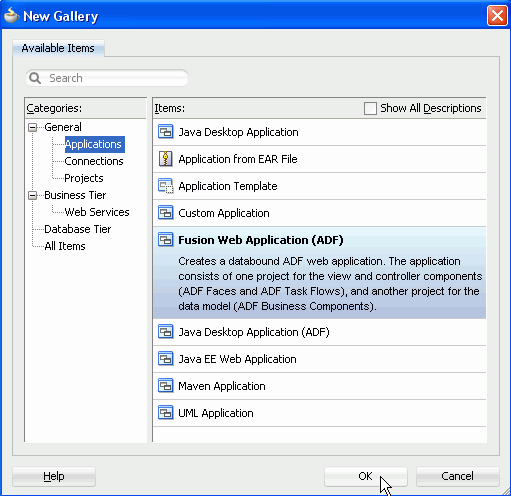Open Help for the New Gallery

pos(54,476)
